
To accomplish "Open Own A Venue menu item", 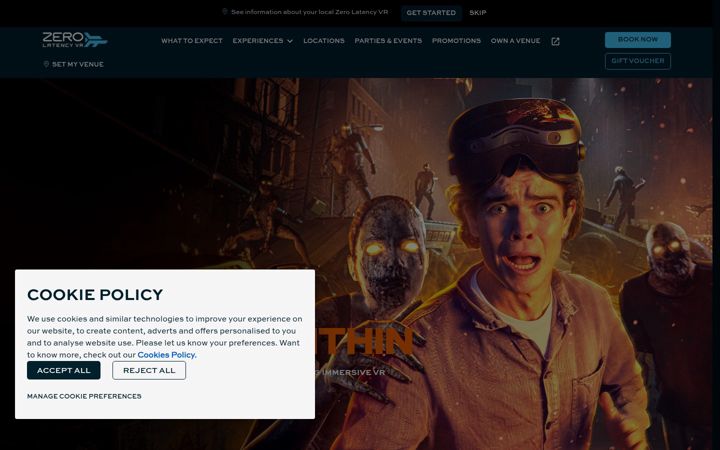I will 515,41.
